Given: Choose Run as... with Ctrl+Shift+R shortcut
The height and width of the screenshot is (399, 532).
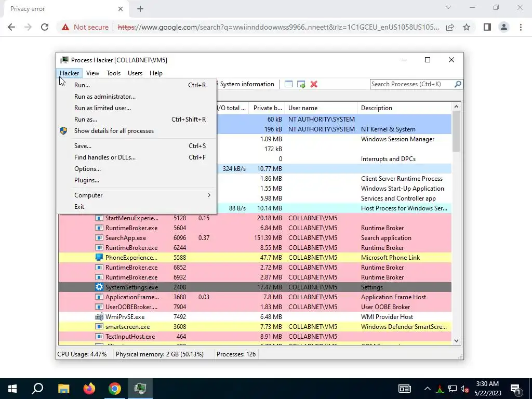Looking at the screenshot, I should tap(137, 119).
